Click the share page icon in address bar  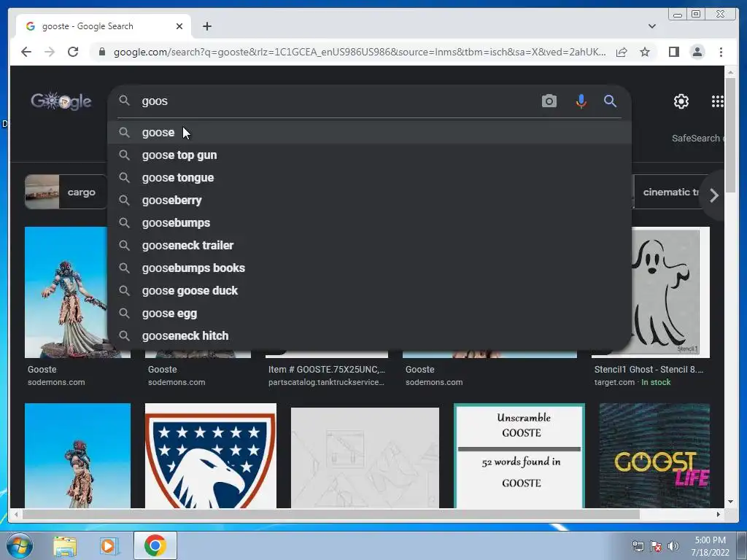pyautogui.click(x=622, y=52)
